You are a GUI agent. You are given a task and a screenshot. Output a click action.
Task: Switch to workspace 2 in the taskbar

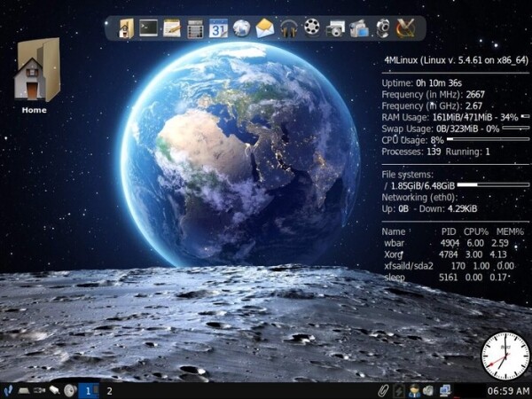(109, 390)
